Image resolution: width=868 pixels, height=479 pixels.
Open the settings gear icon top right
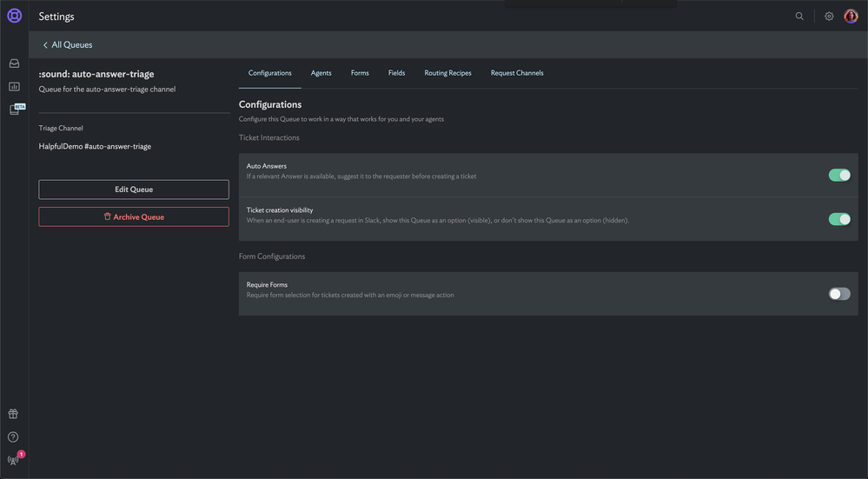pyautogui.click(x=829, y=16)
